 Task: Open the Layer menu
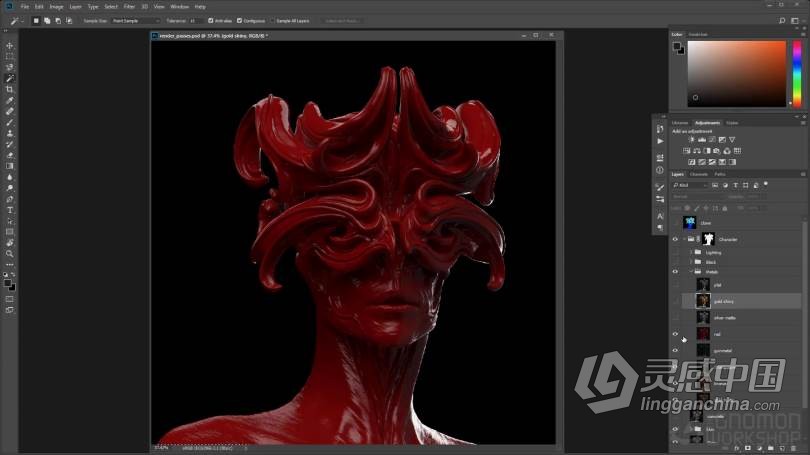click(x=75, y=7)
